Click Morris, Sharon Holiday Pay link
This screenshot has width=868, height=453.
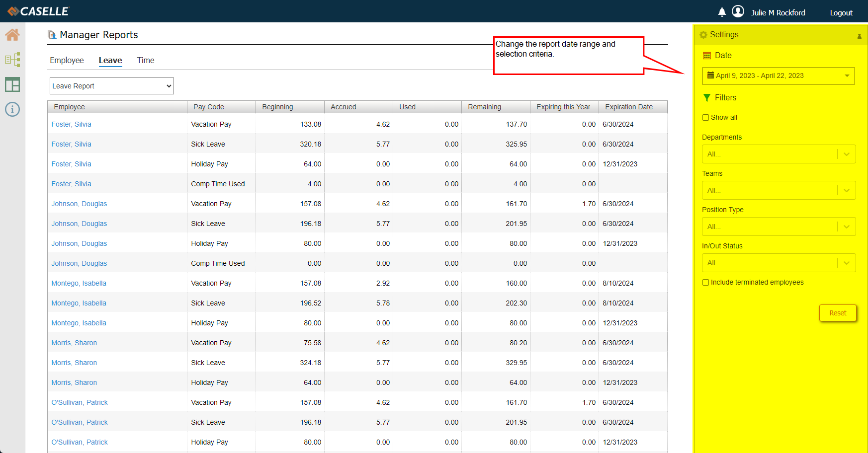coord(75,382)
